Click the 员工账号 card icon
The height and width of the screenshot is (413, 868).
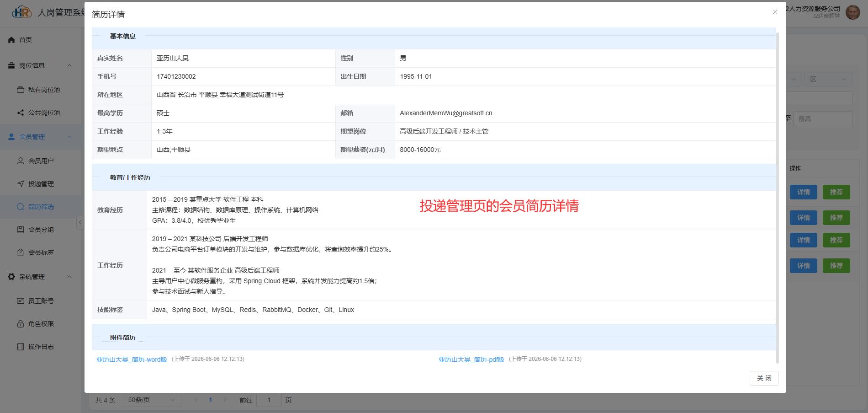21,301
